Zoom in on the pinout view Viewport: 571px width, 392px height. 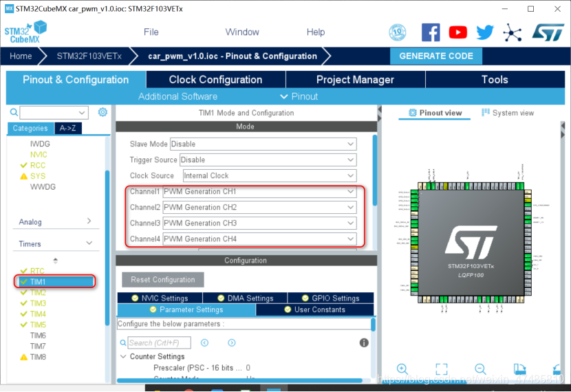pos(402,369)
